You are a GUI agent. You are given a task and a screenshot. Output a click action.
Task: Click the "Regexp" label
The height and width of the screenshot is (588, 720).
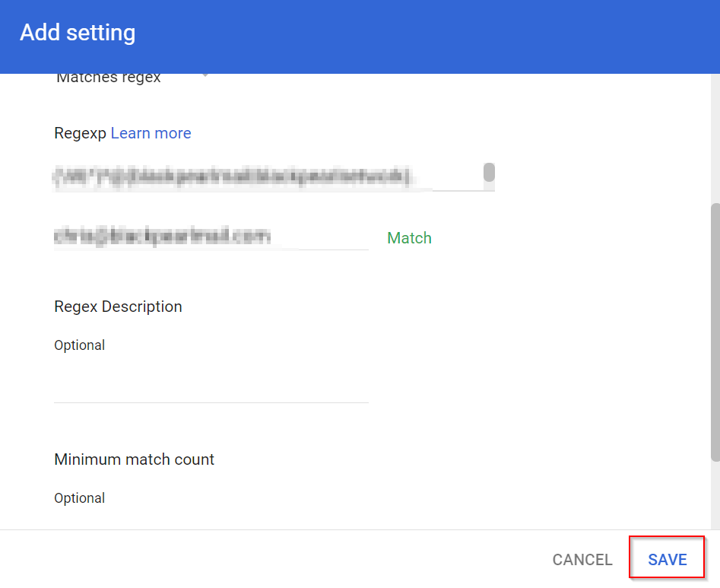(80, 133)
